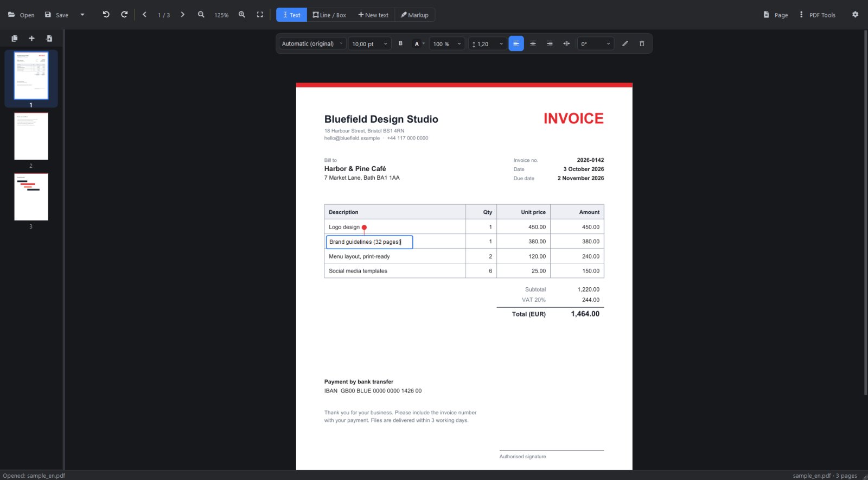The height and width of the screenshot is (480, 868).
Task: Enable left text alignment
Action: 516,43
